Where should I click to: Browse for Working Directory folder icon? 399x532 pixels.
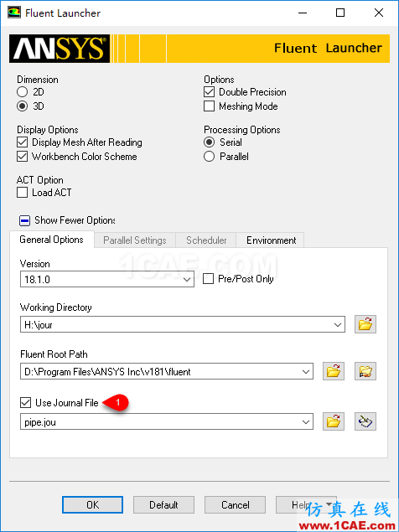tap(365, 324)
